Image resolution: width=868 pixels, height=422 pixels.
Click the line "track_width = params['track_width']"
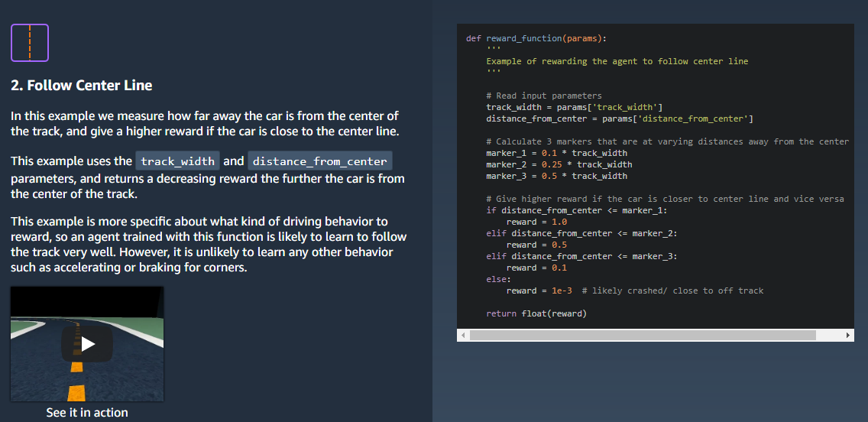pos(575,107)
